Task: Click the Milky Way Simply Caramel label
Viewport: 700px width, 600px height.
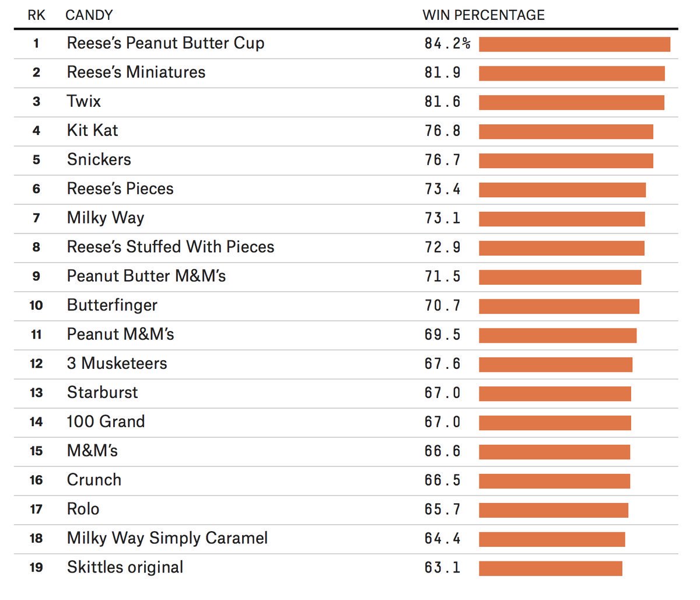Action: [x=167, y=538]
